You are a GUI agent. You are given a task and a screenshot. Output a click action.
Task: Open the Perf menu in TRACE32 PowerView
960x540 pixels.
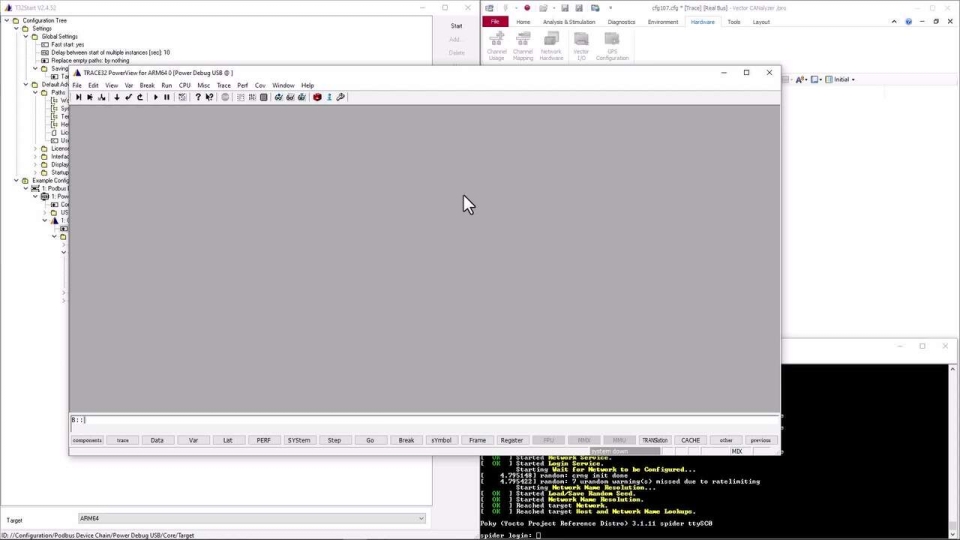[x=242, y=86]
